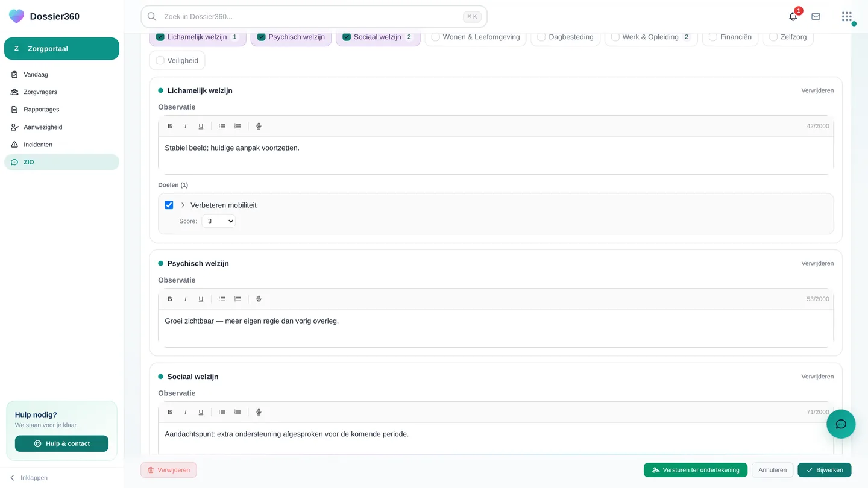Viewport: 868px width, 488px height.
Task: Insert bullet list in Lichamelijk welzijn editor
Action: click(x=222, y=126)
